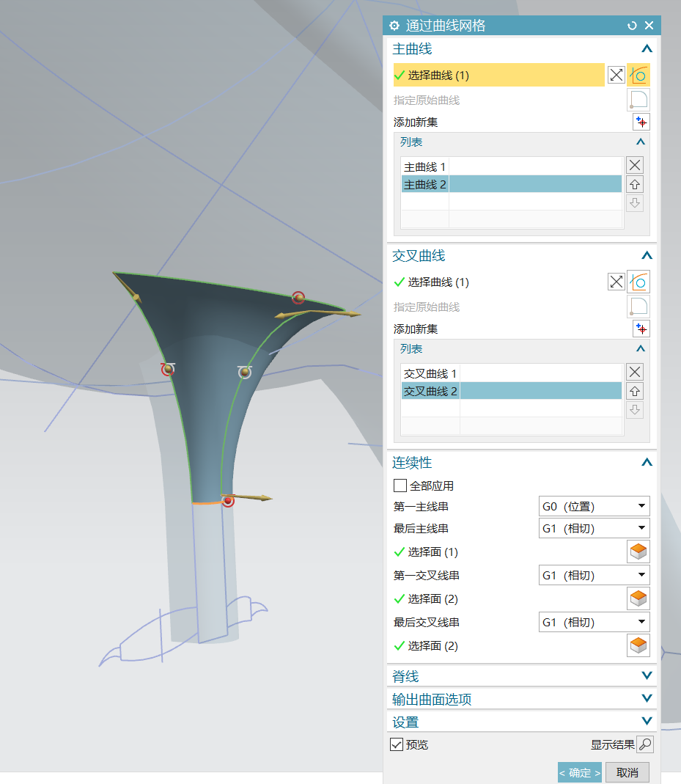Click the curve rule icon beside 交叉曲线 selection

[x=637, y=281]
